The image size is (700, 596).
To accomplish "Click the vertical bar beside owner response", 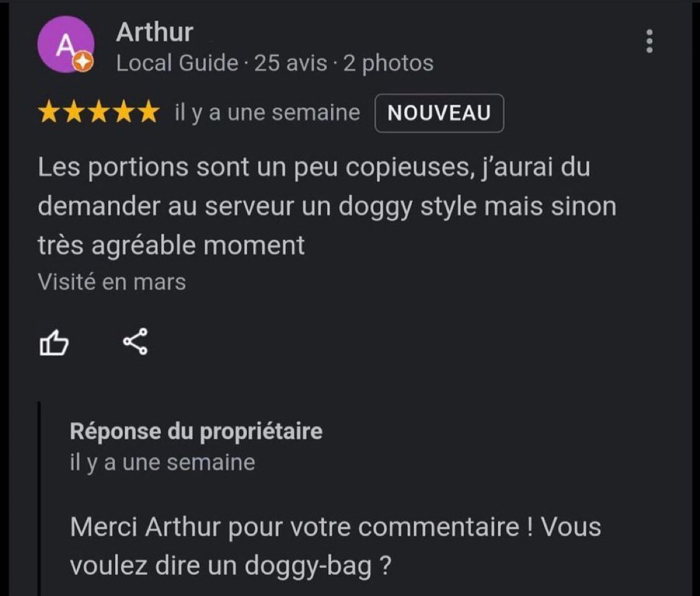I will tap(39, 499).
